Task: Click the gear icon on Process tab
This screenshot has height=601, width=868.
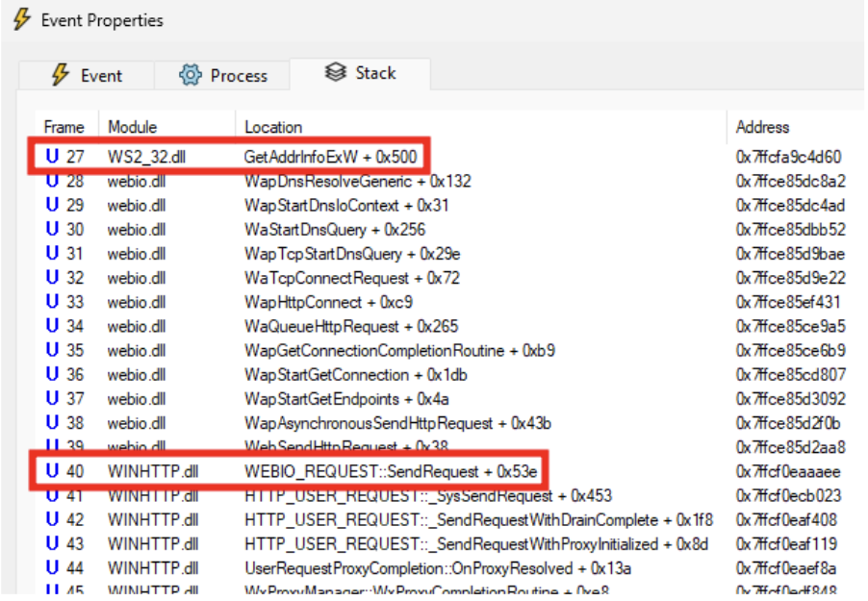Action: [190, 76]
